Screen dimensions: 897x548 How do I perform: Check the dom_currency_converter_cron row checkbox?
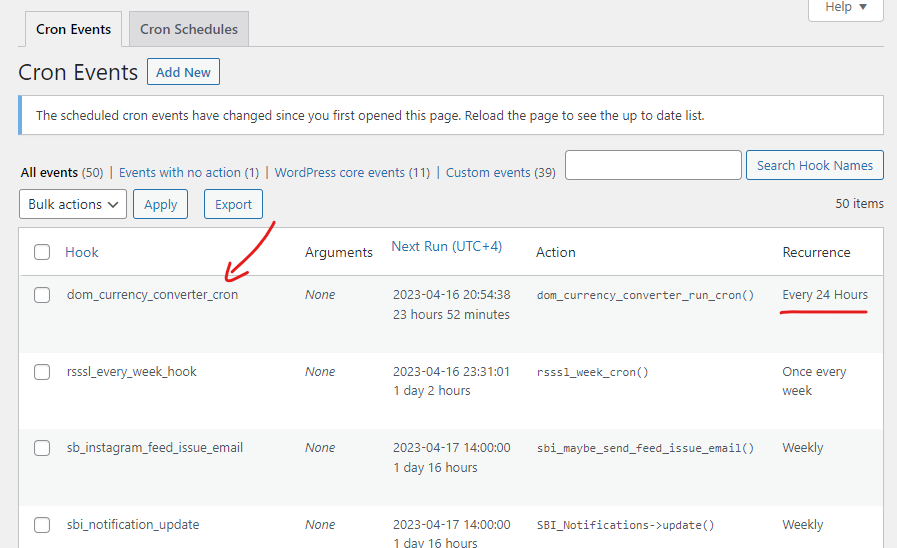pos(42,295)
